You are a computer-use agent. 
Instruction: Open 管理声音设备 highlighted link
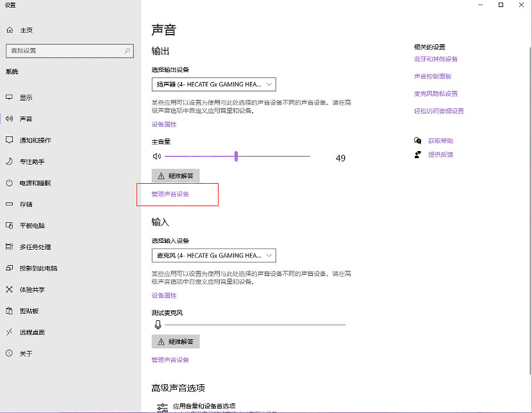(x=170, y=193)
